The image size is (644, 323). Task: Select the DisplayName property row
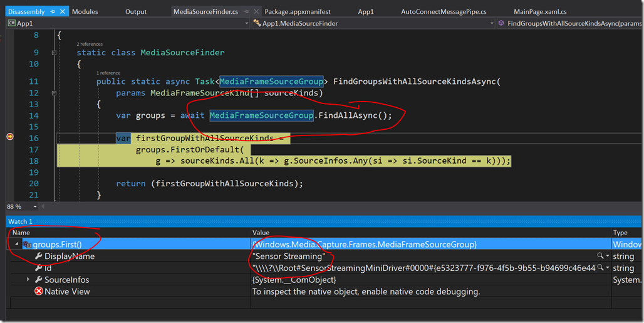[324, 256]
